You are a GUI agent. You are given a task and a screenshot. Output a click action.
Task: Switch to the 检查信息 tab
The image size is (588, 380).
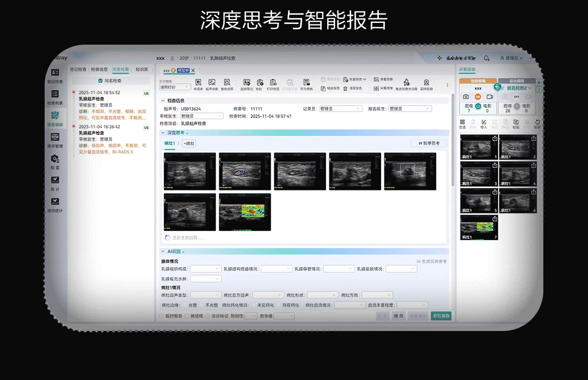tap(99, 70)
